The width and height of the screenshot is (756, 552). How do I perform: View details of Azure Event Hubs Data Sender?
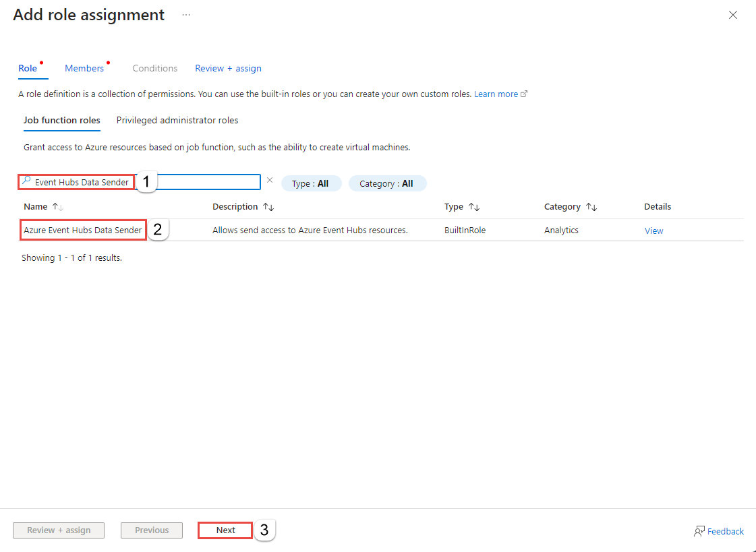(653, 231)
